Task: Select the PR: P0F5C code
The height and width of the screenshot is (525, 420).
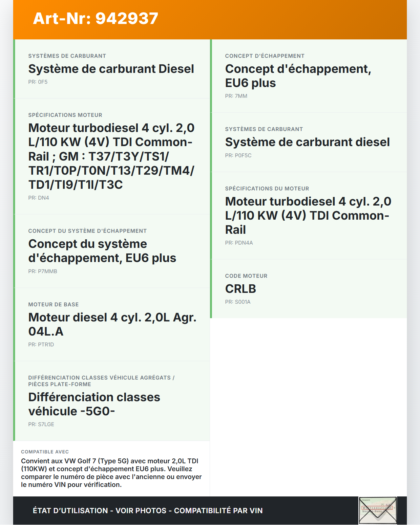Action: 238,156
